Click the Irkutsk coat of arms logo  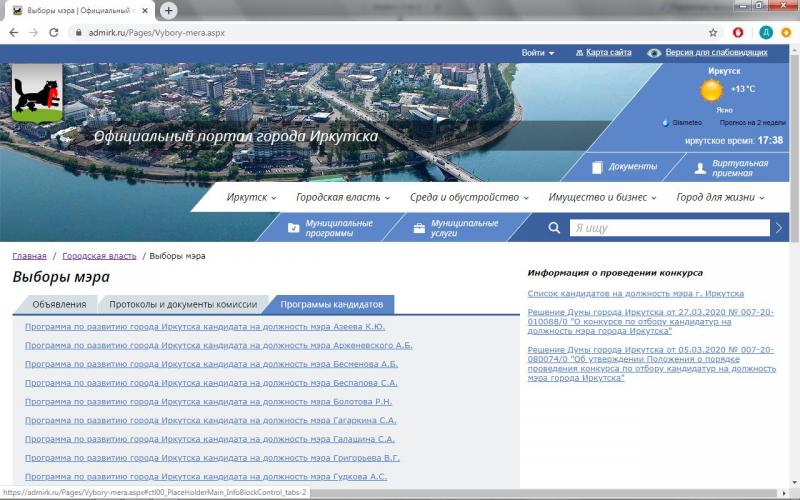click(x=37, y=93)
